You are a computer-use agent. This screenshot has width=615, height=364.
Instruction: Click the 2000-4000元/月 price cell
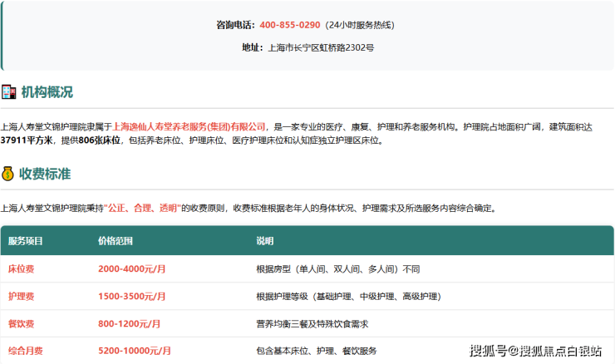tap(132, 269)
